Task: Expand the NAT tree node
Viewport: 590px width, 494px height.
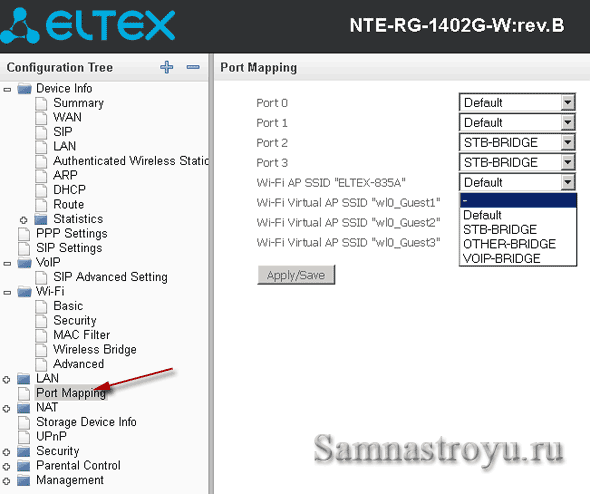Action: click(x=6, y=409)
